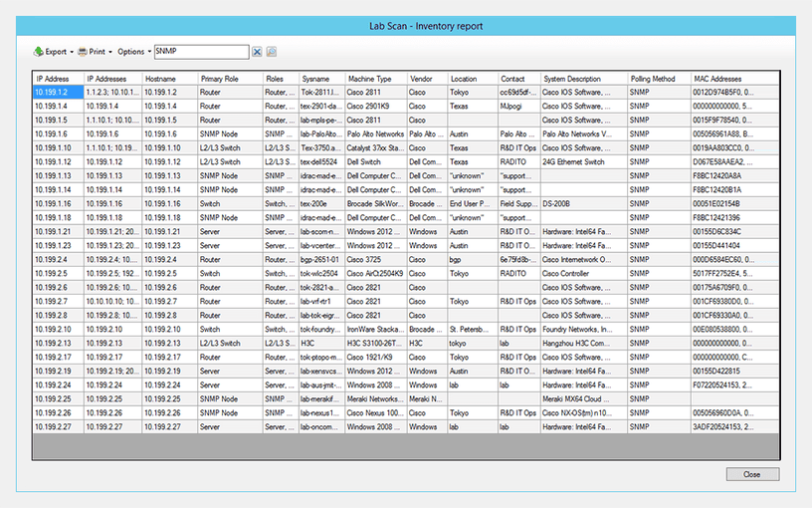Click the Palo Alto Networks machine type cell
Image resolution: width=812 pixels, height=508 pixels.
376,134
